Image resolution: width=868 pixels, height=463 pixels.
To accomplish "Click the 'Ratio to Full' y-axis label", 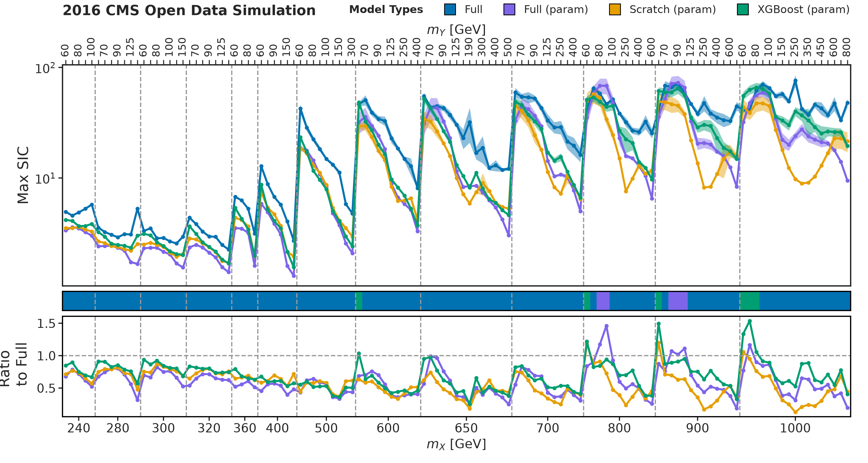I will tap(14, 365).
